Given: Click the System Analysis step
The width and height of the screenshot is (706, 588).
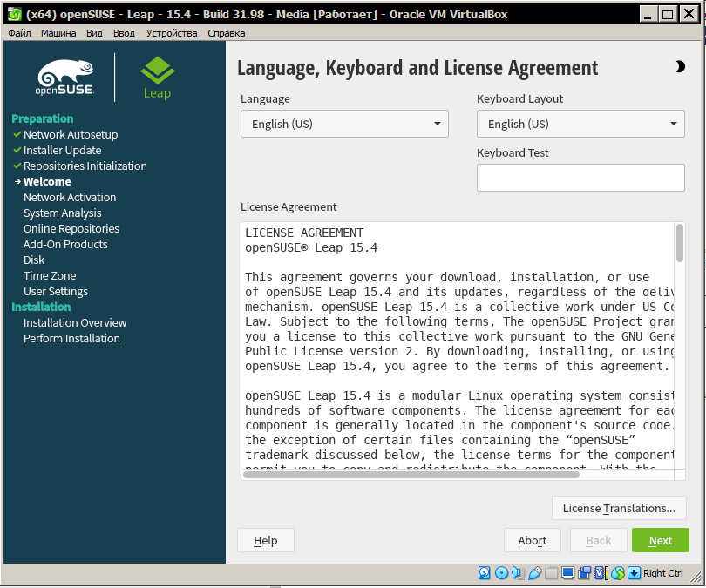Looking at the screenshot, I should (62, 213).
